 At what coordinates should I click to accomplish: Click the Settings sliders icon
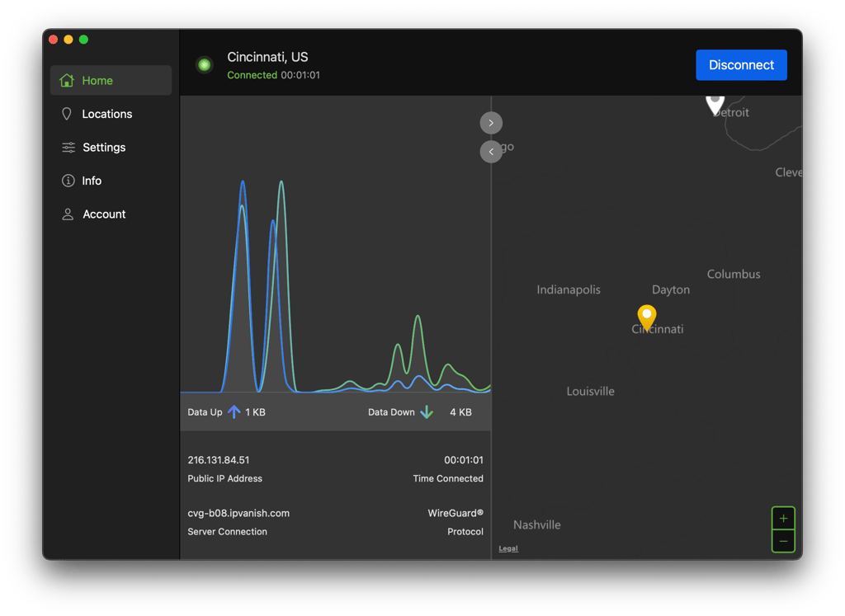68,147
